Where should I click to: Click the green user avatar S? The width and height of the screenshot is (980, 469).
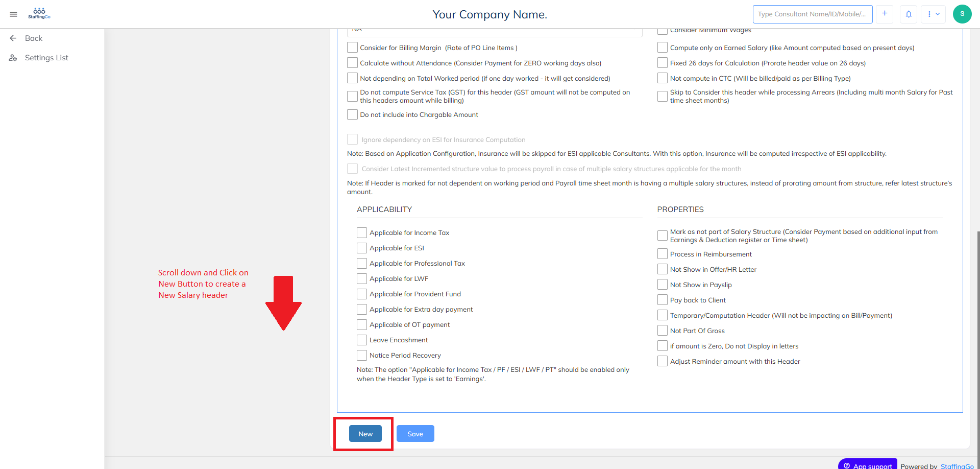click(x=962, y=14)
